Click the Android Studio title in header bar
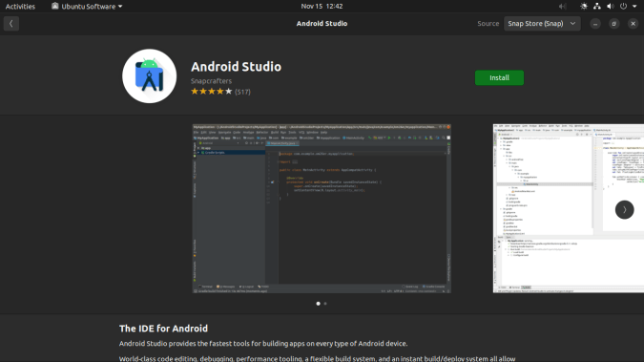 coord(322,24)
